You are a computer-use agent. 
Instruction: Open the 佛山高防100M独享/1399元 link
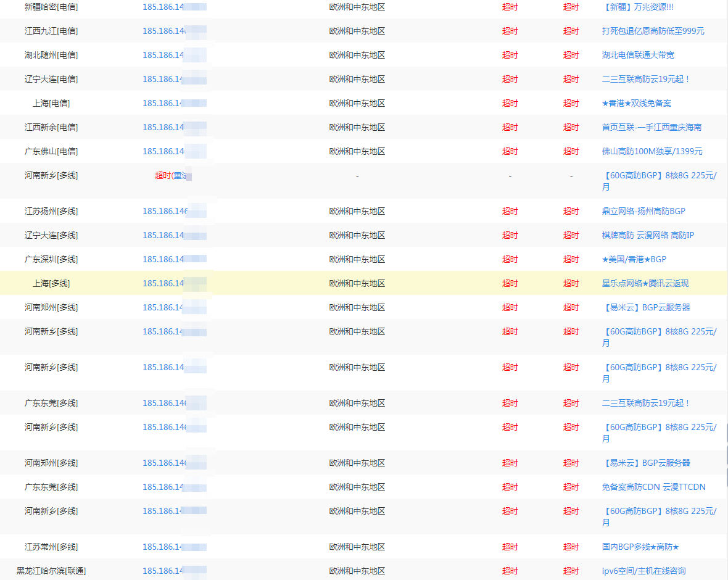pos(652,151)
